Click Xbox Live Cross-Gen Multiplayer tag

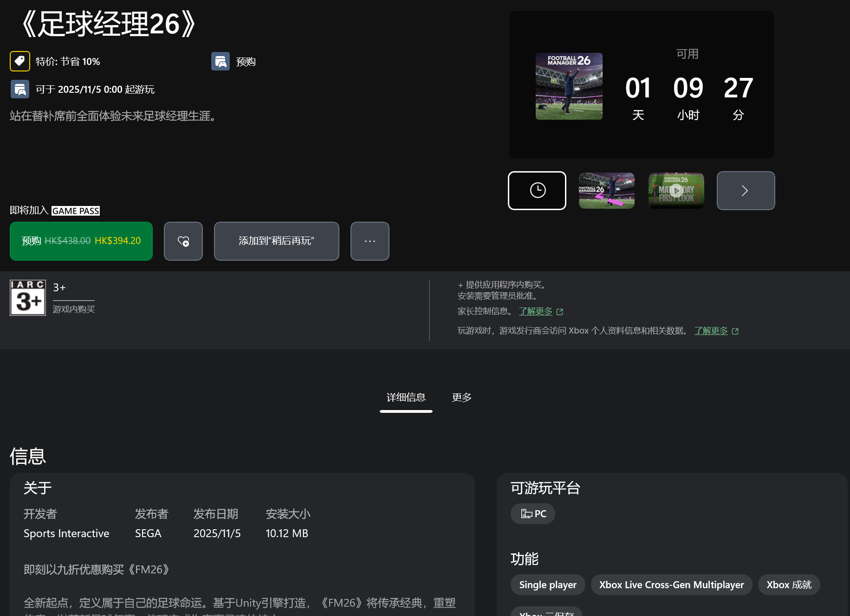[671, 585]
